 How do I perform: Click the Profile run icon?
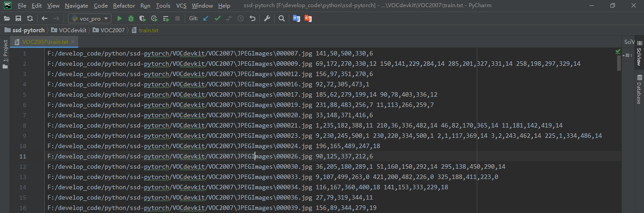pyautogui.click(x=154, y=18)
